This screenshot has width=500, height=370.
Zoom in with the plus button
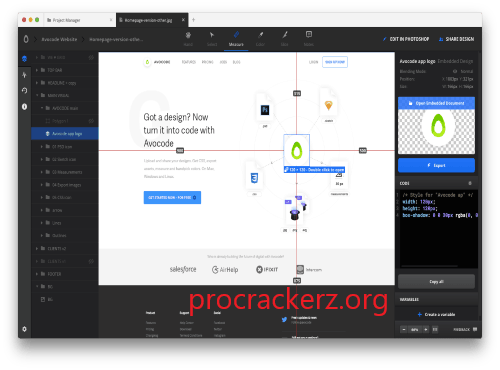coord(426,329)
